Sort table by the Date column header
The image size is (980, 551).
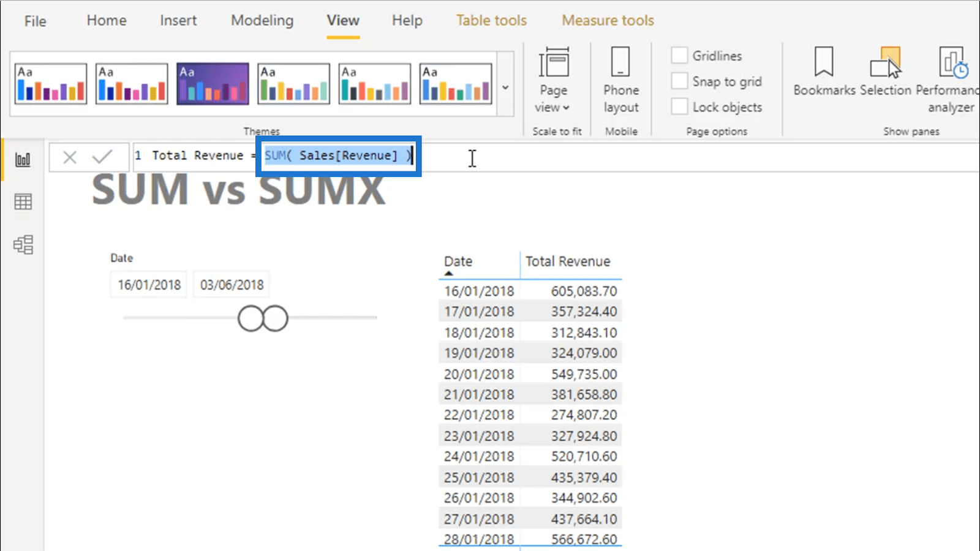tap(458, 261)
